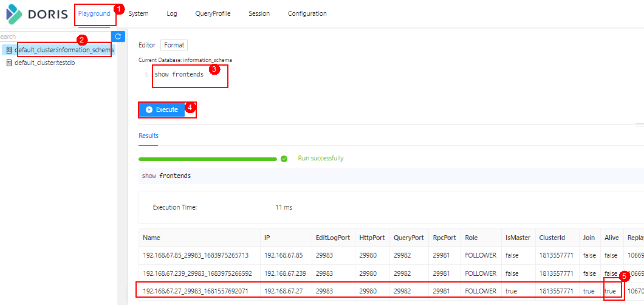Open the Configuration tab

(x=307, y=13)
